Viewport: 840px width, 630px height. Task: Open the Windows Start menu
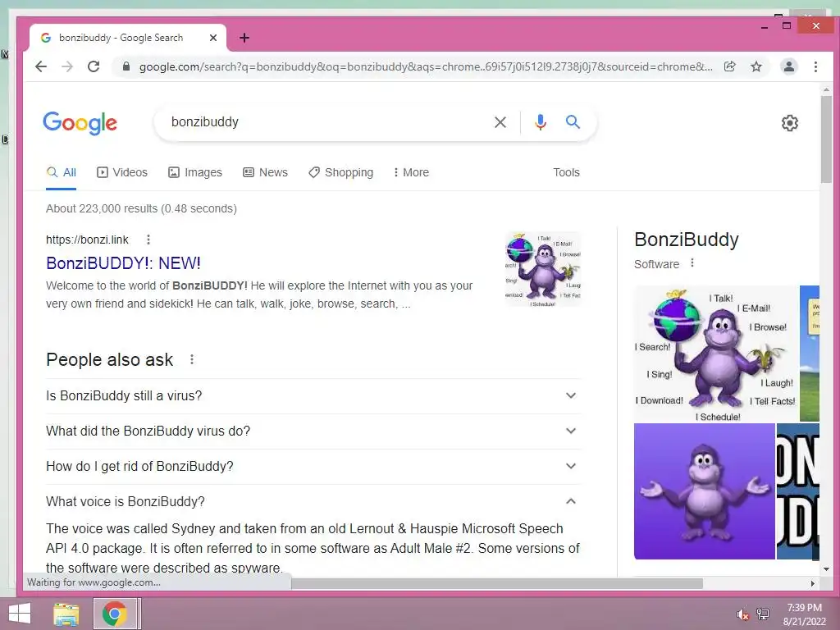pyautogui.click(x=20, y=614)
